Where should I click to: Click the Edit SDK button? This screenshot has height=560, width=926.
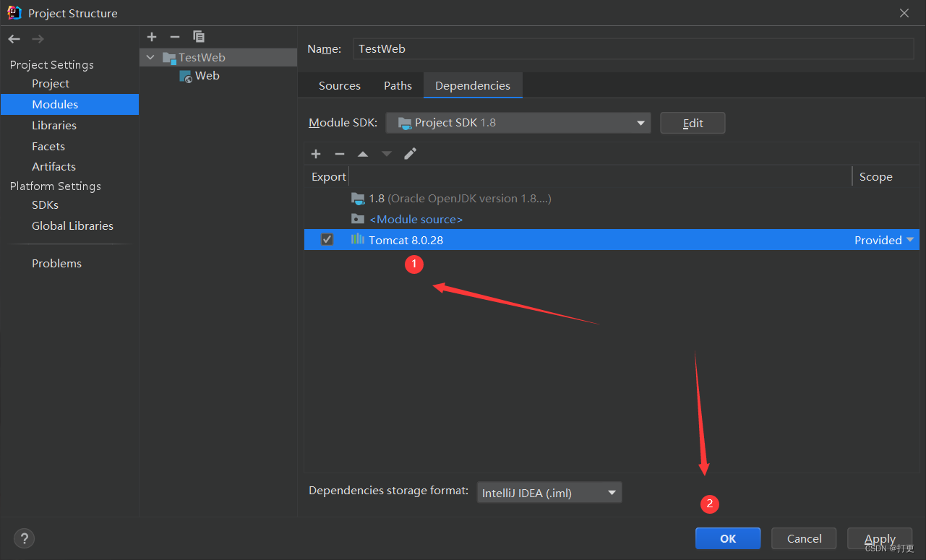tap(693, 123)
